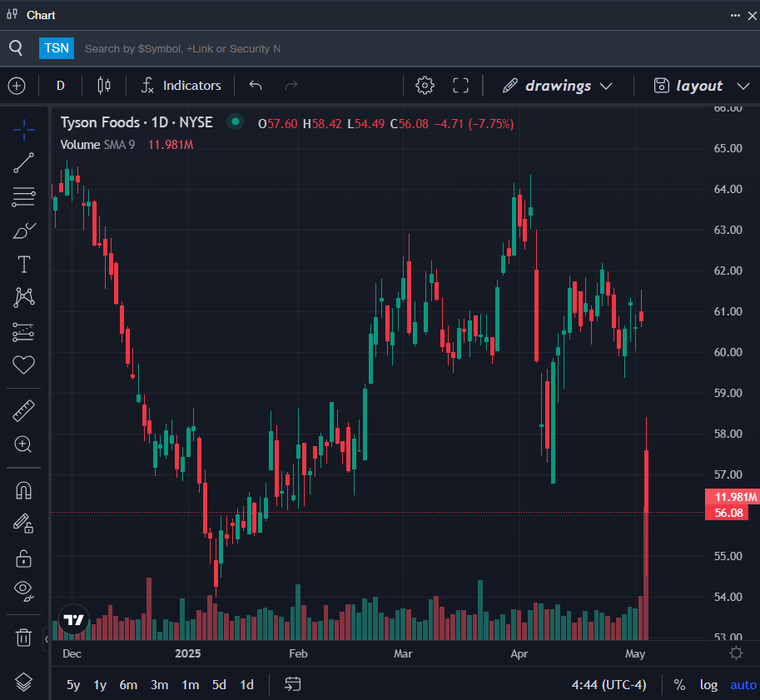Click the 60.00 price axis label
This screenshot has height=700, width=760.
[x=728, y=352]
